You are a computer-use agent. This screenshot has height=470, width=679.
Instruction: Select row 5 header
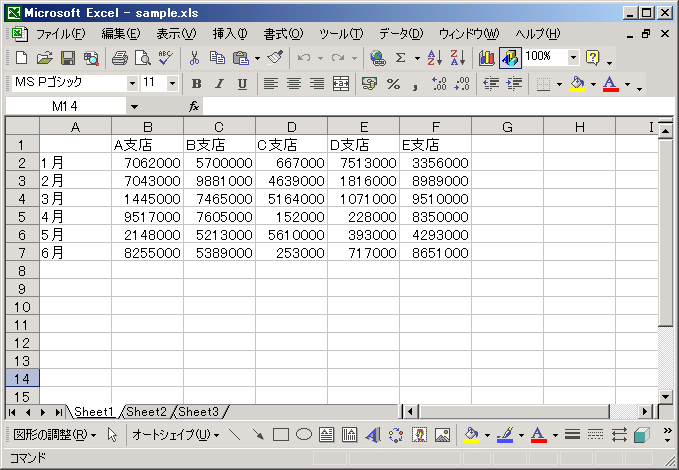22,216
